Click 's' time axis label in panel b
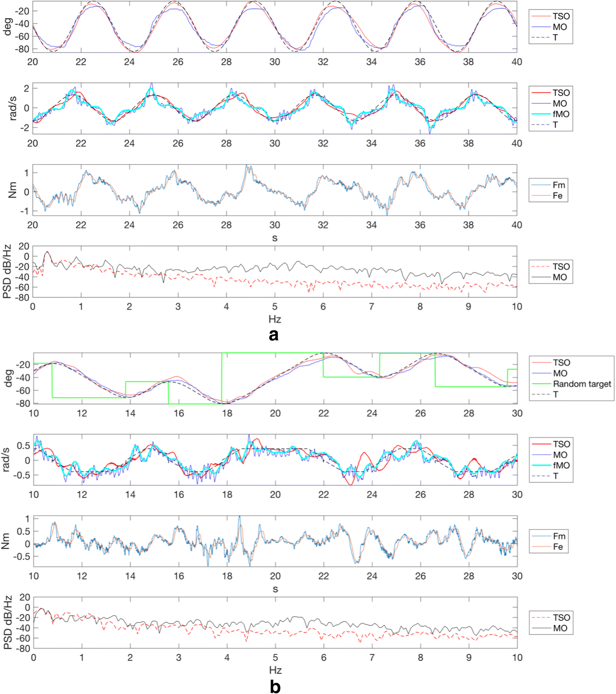This screenshot has width=616, height=694. click(275, 590)
